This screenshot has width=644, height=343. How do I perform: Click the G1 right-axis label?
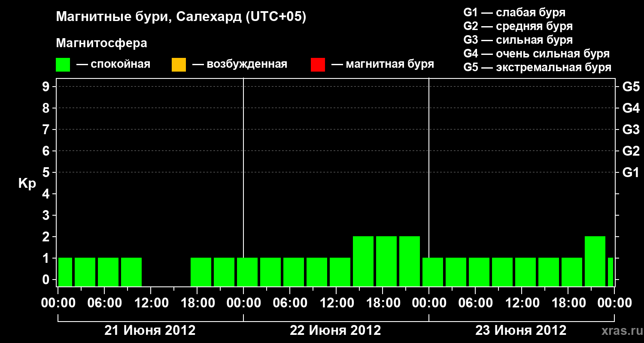click(631, 172)
